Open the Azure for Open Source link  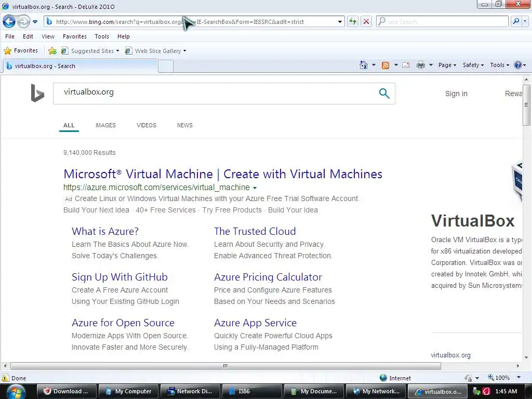(123, 323)
